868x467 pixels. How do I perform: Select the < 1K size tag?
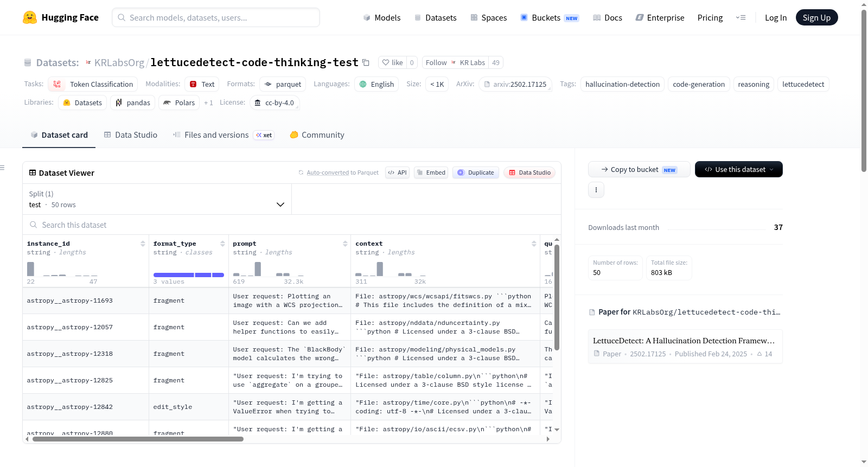(437, 84)
